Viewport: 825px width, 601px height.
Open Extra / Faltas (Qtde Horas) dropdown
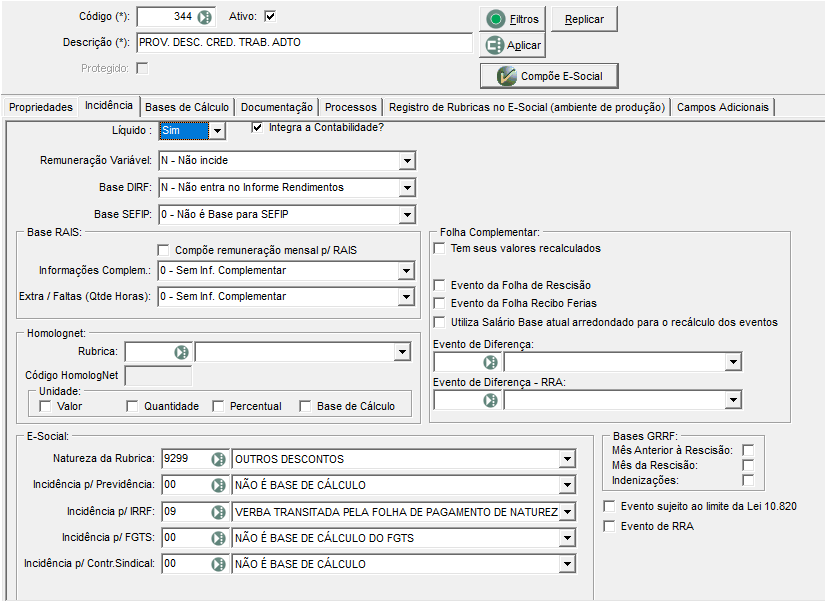click(x=406, y=297)
